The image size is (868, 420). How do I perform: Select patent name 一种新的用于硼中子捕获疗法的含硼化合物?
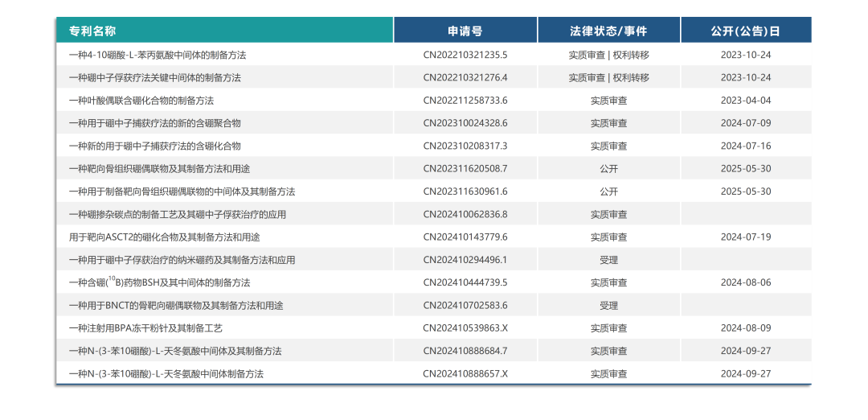pyautogui.click(x=155, y=146)
